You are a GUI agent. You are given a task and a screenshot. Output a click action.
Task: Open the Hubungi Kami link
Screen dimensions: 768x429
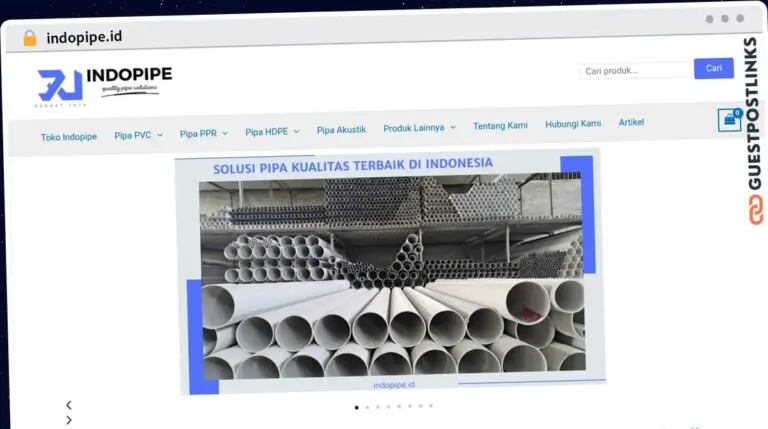click(x=573, y=124)
